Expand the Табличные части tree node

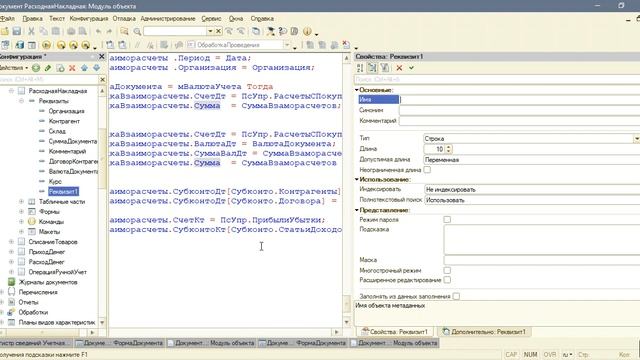tap(21, 202)
